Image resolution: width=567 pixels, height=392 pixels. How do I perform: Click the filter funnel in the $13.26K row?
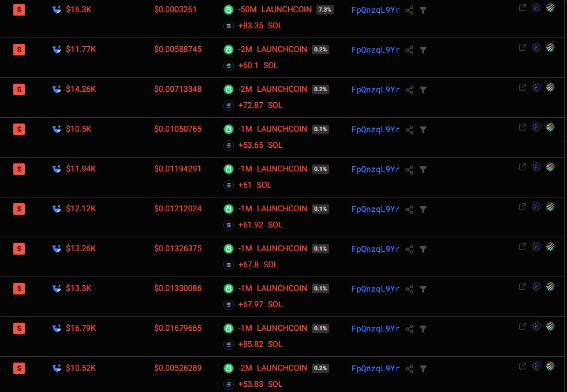423,249
